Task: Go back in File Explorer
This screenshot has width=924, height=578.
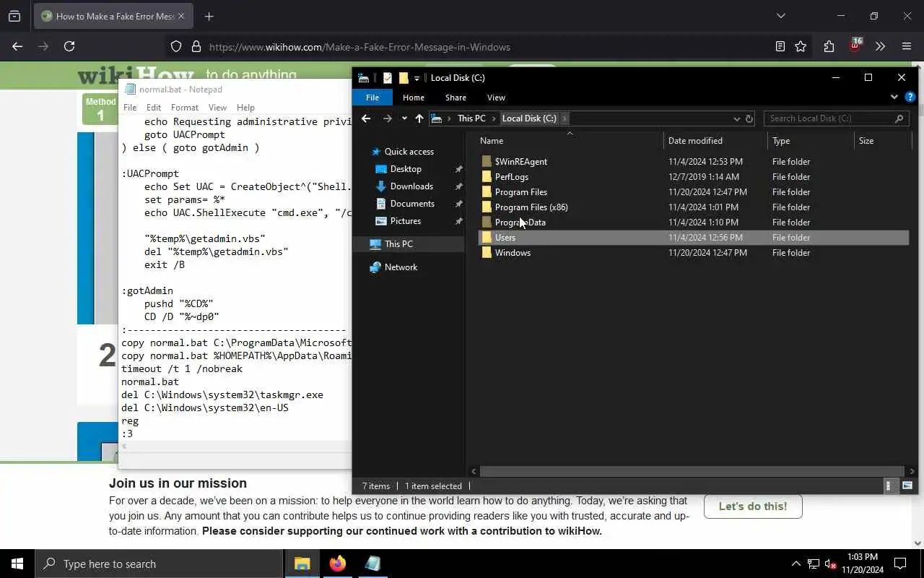Action: point(366,118)
